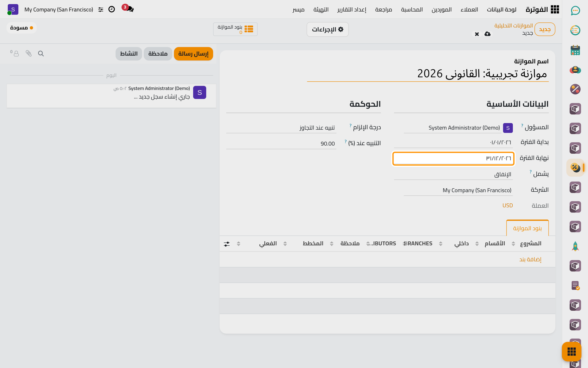The image size is (588, 368).
Task: Open the calendar app icon in the sidebar
Action: (575, 50)
